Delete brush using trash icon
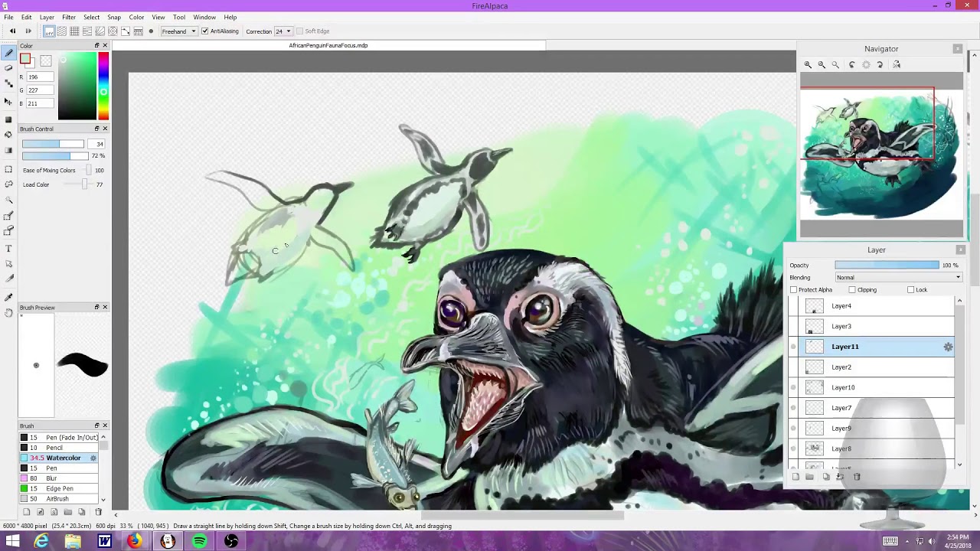 (97, 512)
